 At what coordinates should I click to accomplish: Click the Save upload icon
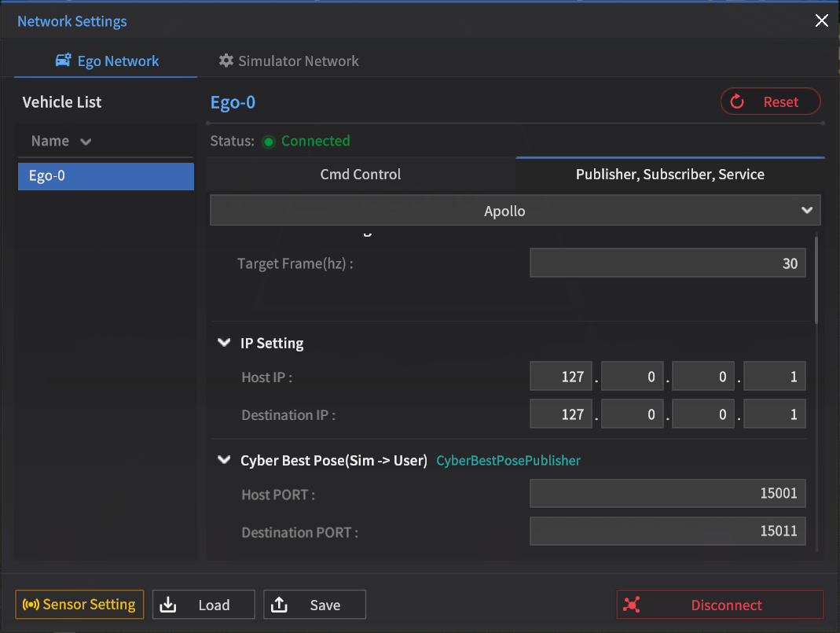[x=279, y=605]
